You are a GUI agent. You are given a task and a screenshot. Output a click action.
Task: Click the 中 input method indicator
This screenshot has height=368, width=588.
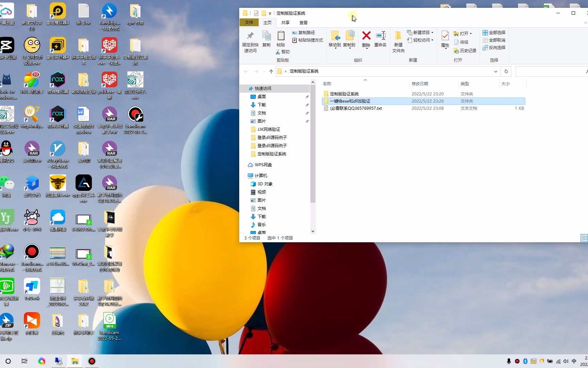coord(574,361)
